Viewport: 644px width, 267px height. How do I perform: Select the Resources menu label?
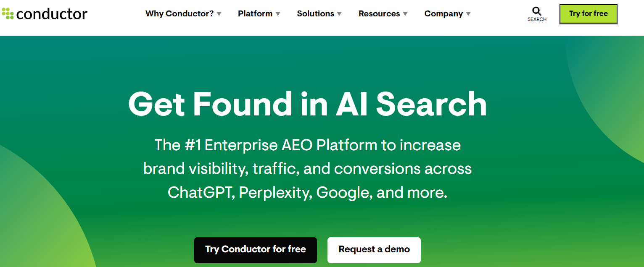click(379, 14)
